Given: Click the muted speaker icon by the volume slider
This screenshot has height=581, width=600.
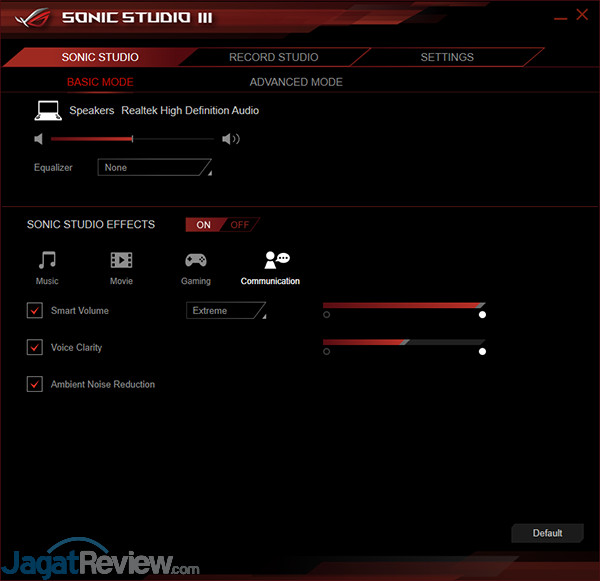Looking at the screenshot, I should [x=39, y=139].
